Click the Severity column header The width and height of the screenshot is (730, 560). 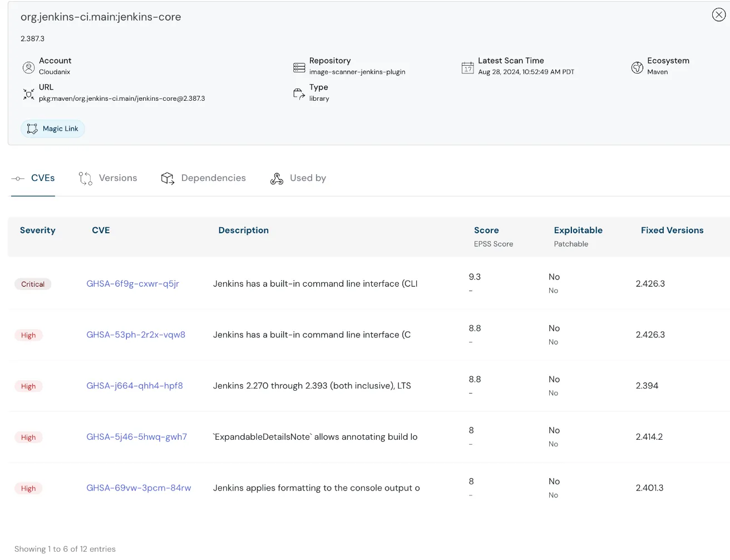(37, 230)
